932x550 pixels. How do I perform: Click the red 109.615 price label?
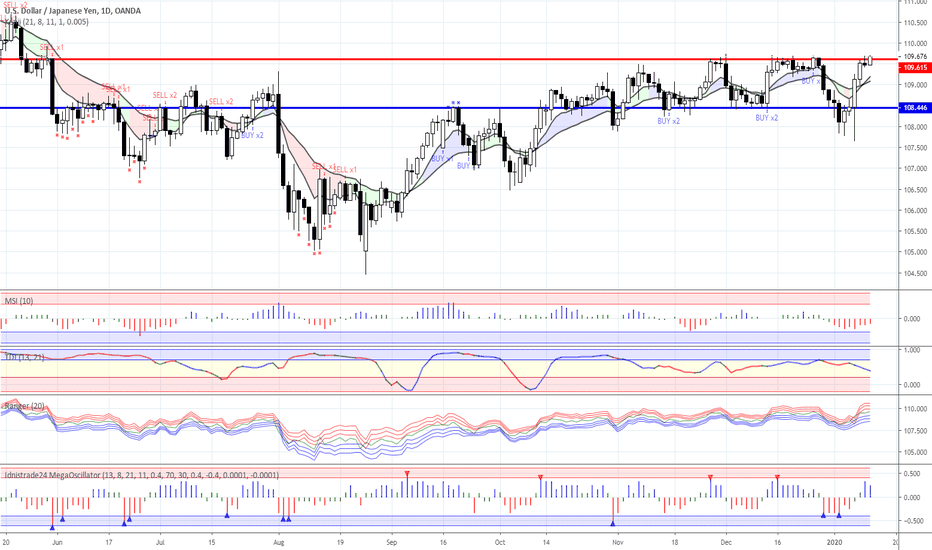(x=914, y=67)
